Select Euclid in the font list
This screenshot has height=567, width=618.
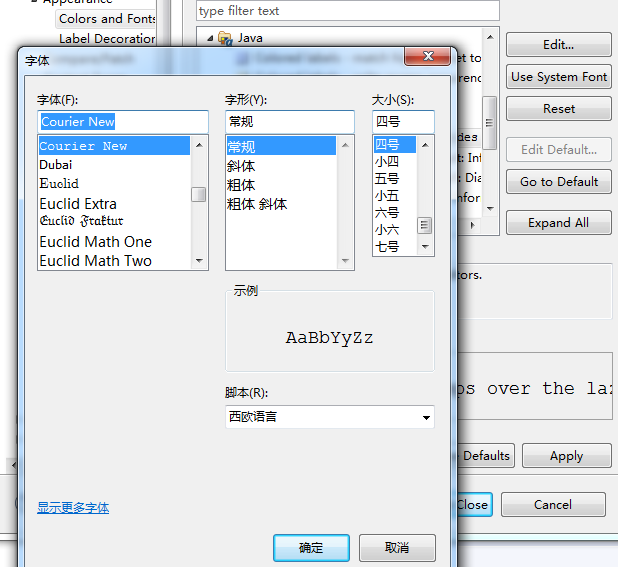[x=114, y=184]
